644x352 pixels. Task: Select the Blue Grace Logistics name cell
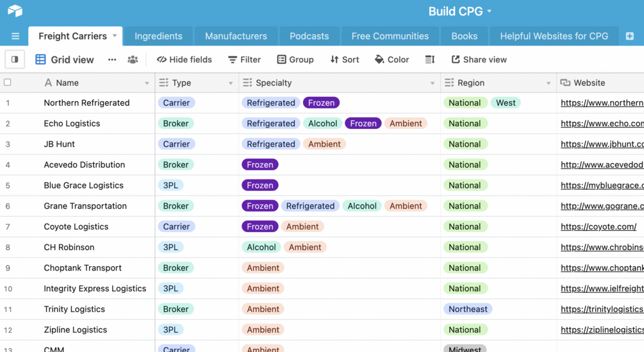(x=83, y=185)
